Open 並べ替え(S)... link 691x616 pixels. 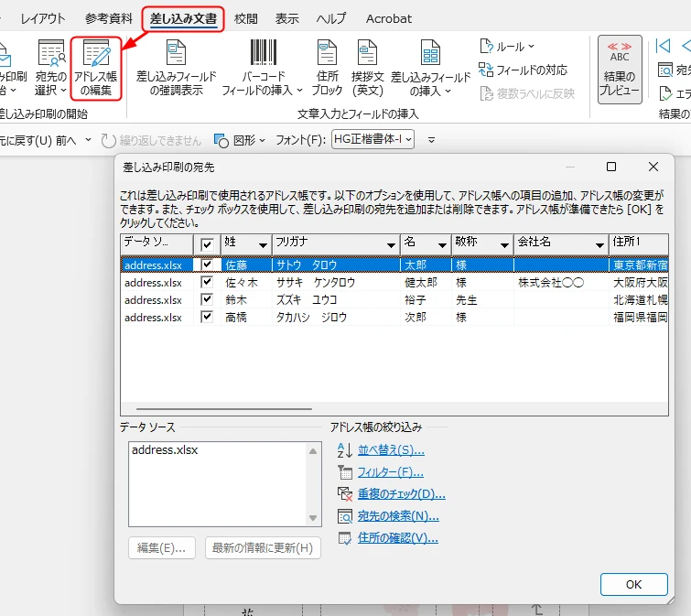[x=391, y=450]
